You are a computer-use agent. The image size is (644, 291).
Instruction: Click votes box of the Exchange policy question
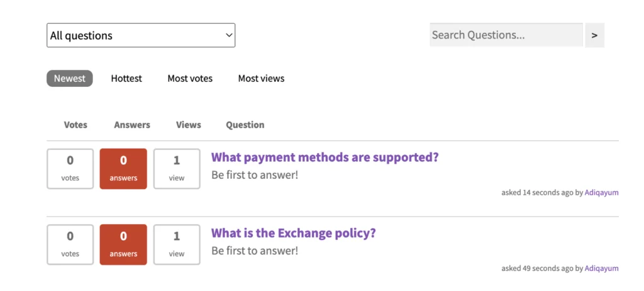(x=70, y=244)
